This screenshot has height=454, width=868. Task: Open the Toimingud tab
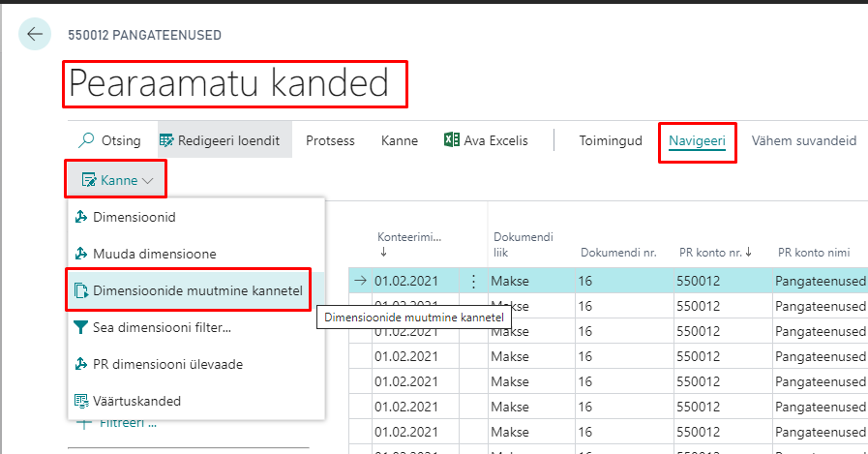coord(611,140)
